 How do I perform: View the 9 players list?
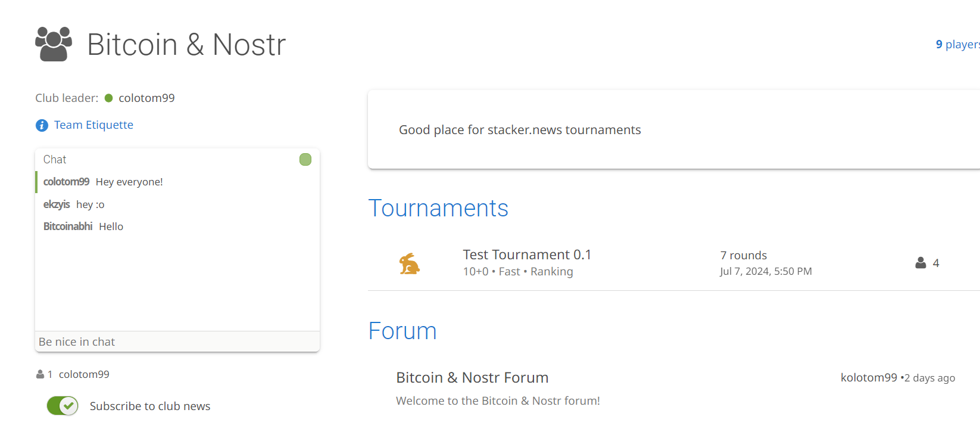(x=957, y=45)
